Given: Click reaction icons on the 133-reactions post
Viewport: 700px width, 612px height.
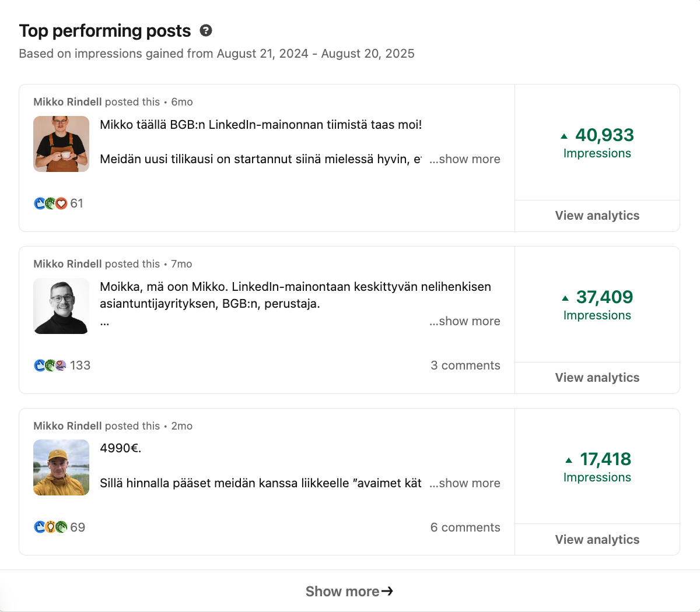Looking at the screenshot, I should point(51,365).
